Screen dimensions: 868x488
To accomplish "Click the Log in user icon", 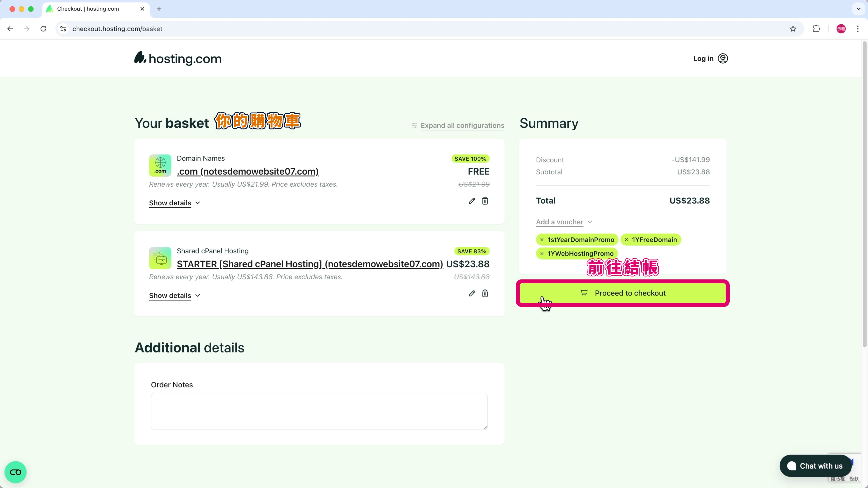I will (723, 59).
